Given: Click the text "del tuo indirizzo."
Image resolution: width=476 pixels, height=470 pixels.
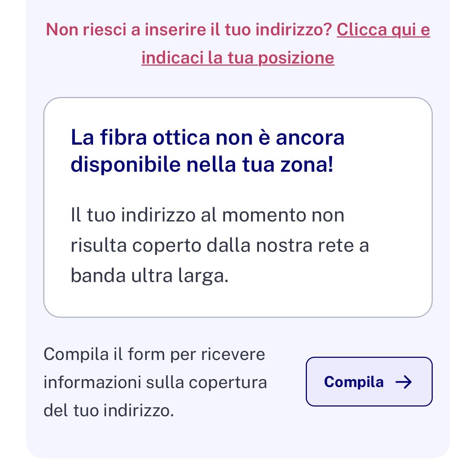Looking at the screenshot, I should tap(109, 410).
